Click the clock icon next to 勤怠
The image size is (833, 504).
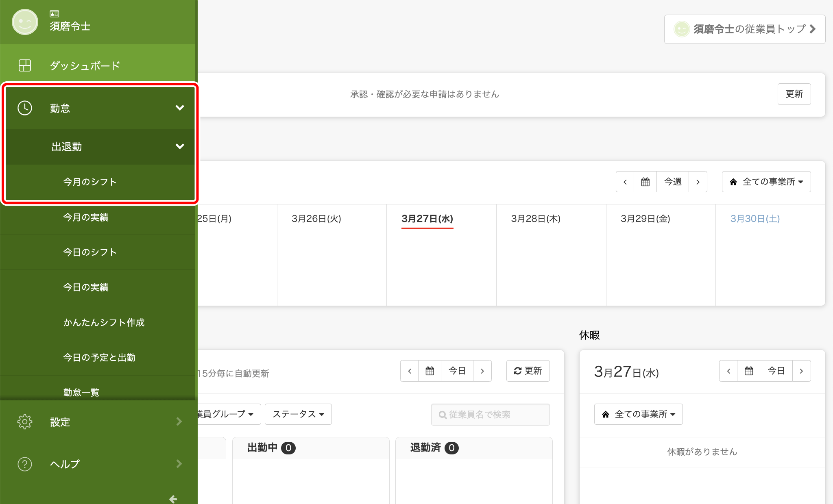pos(25,108)
